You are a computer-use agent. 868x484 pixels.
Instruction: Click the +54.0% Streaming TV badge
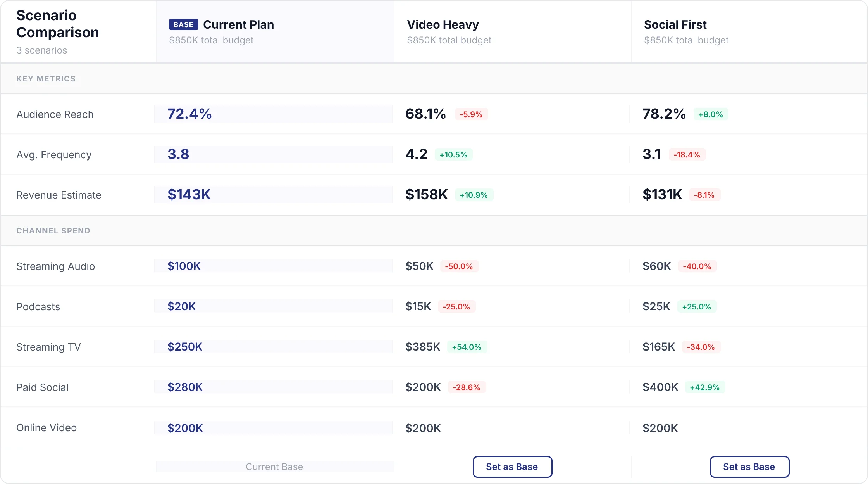click(x=467, y=347)
